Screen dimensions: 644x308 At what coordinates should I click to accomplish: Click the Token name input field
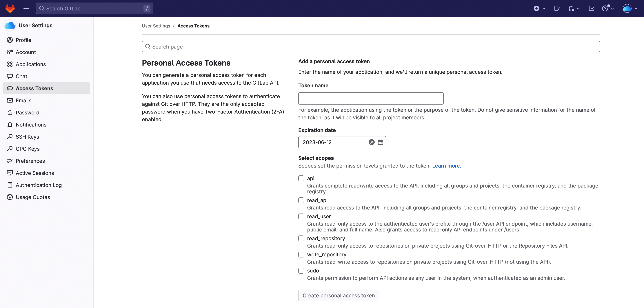(370, 98)
